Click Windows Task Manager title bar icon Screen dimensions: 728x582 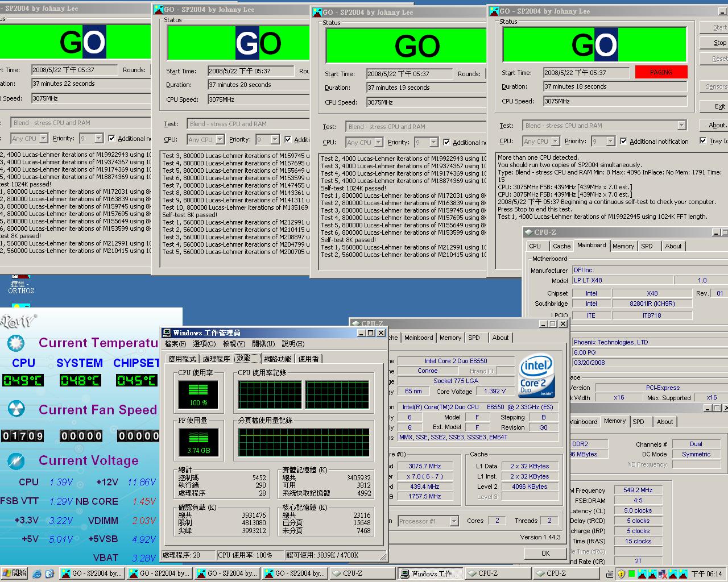(x=167, y=332)
